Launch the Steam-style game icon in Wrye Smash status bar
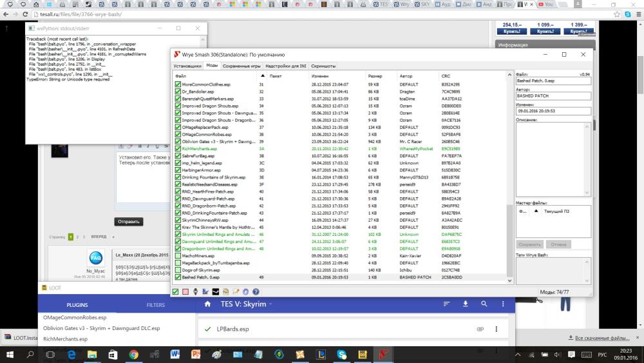Screen dimensions: 644x363 tap(196, 292)
